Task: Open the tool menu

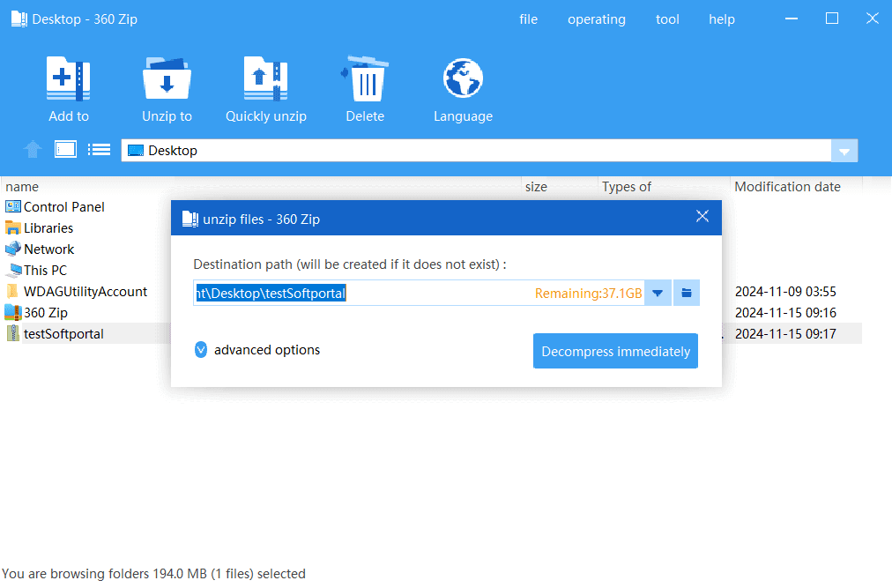Action: (667, 19)
